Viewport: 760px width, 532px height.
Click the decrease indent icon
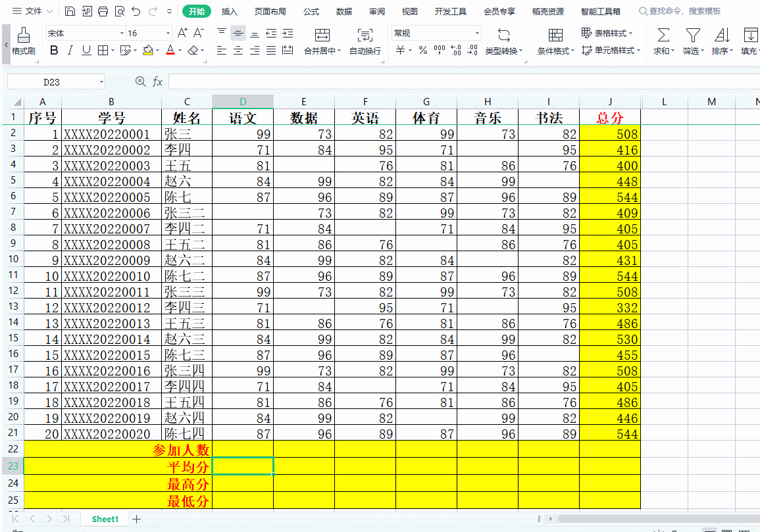pyautogui.click(x=271, y=33)
